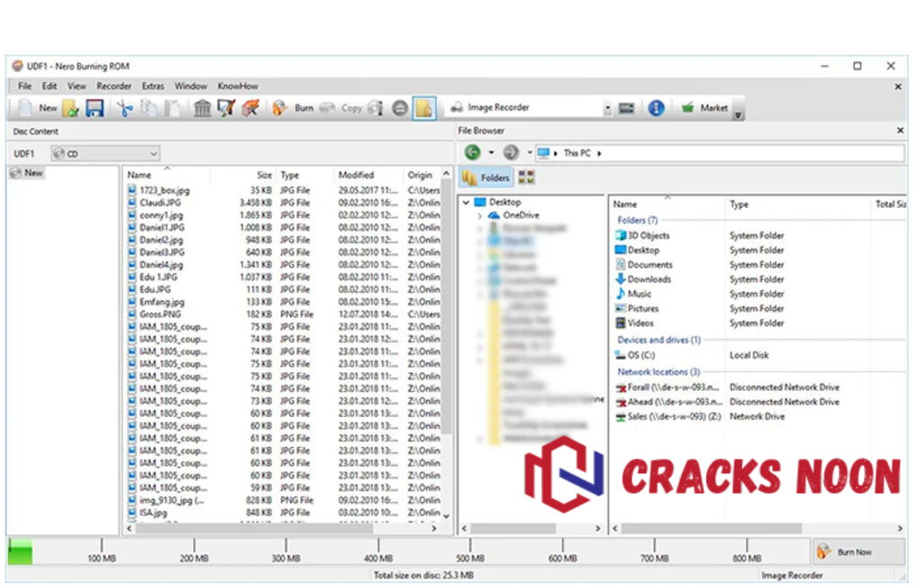Click disc content horizontal scrollbar

click(x=253, y=529)
